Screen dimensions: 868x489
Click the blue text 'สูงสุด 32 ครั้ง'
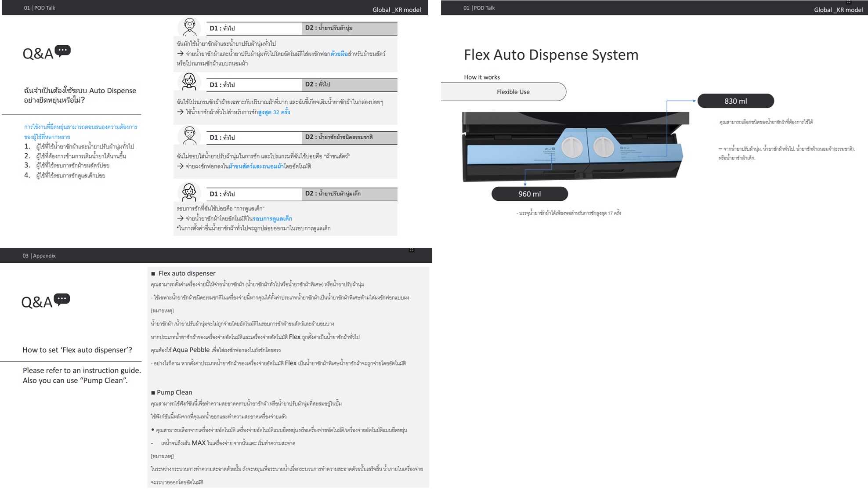pyautogui.click(x=274, y=112)
